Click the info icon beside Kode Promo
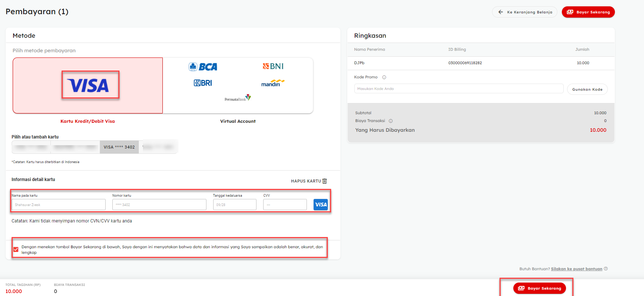The width and height of the screenshot is (644, 296). [384, 77]
